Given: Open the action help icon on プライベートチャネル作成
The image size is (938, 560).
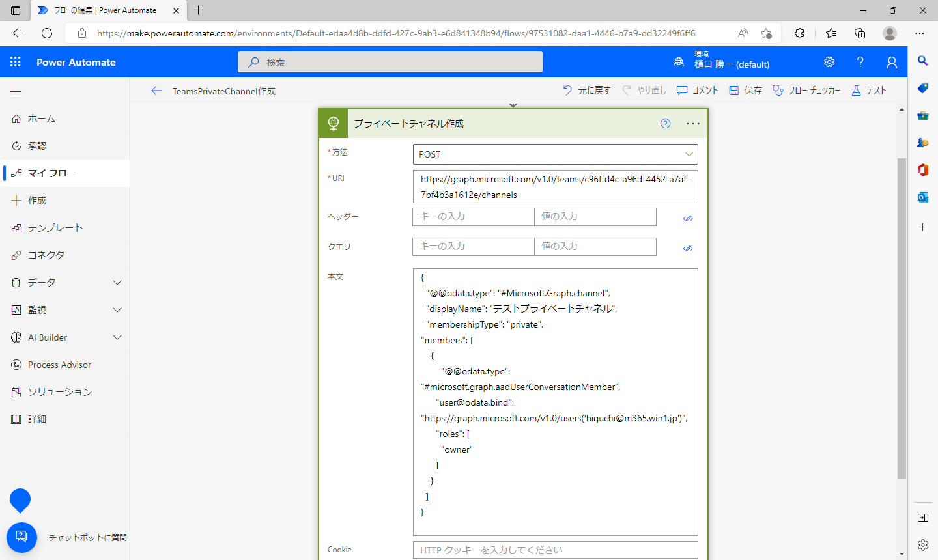Looking at the screenshot, I should point(665,123).
